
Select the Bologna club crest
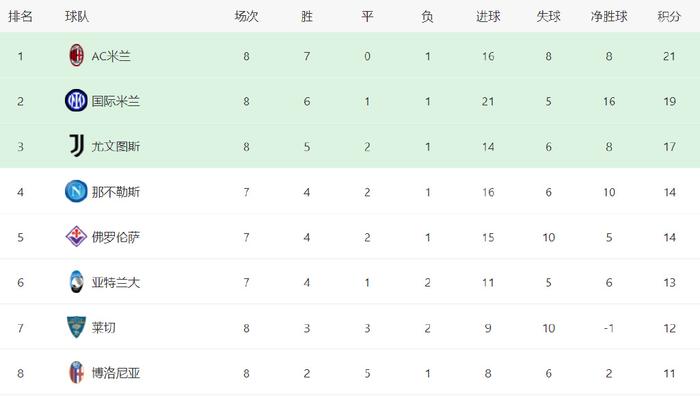click(x=76, y=373)
